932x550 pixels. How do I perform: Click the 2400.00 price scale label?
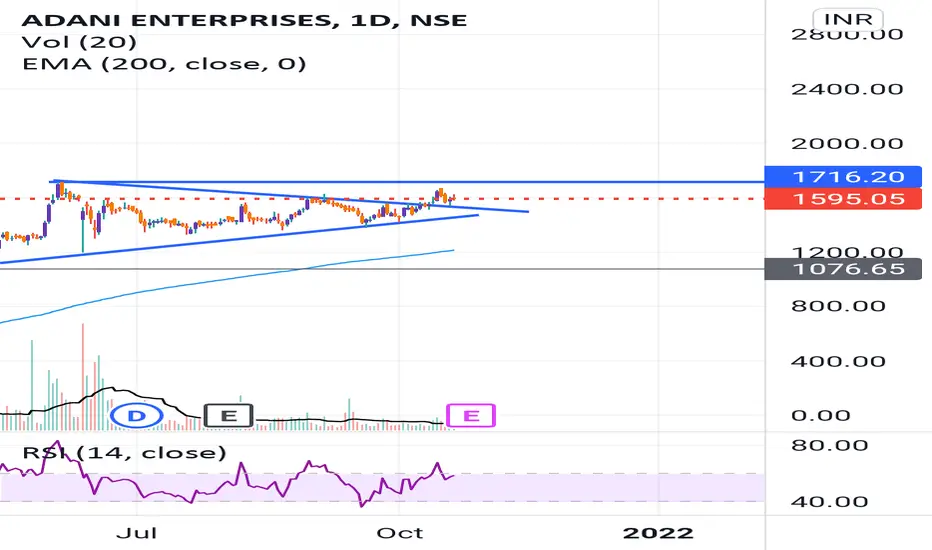click(847, 89)
